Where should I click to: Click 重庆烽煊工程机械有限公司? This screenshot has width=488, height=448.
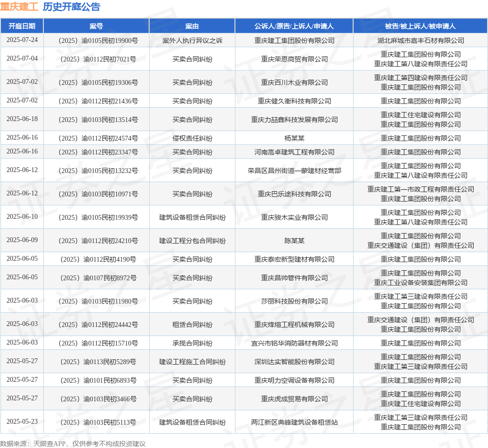pos(295,325)
